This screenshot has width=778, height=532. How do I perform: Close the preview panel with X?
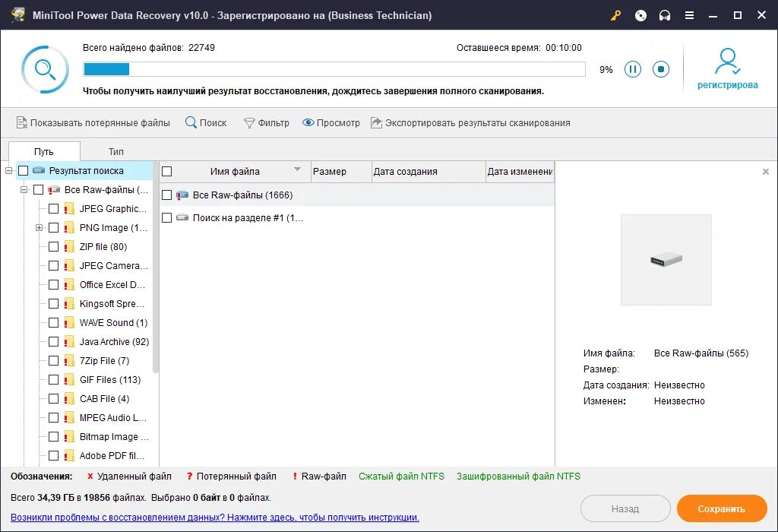point(766,172)
